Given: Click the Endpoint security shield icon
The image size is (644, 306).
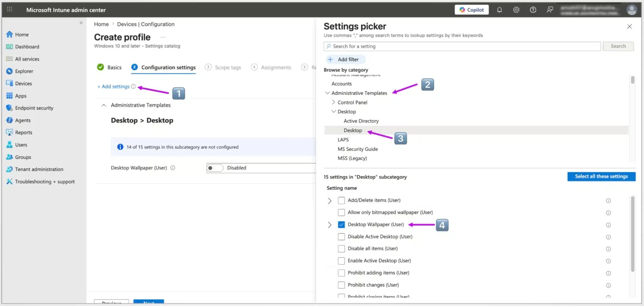Looking at the screenshot, I should pos(9,108).
